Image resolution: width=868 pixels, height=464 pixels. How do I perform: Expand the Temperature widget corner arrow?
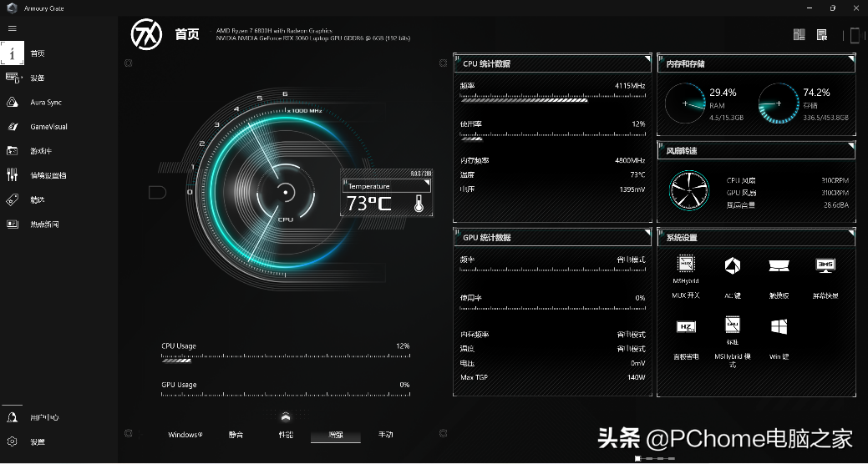click(x=427, y=182)
